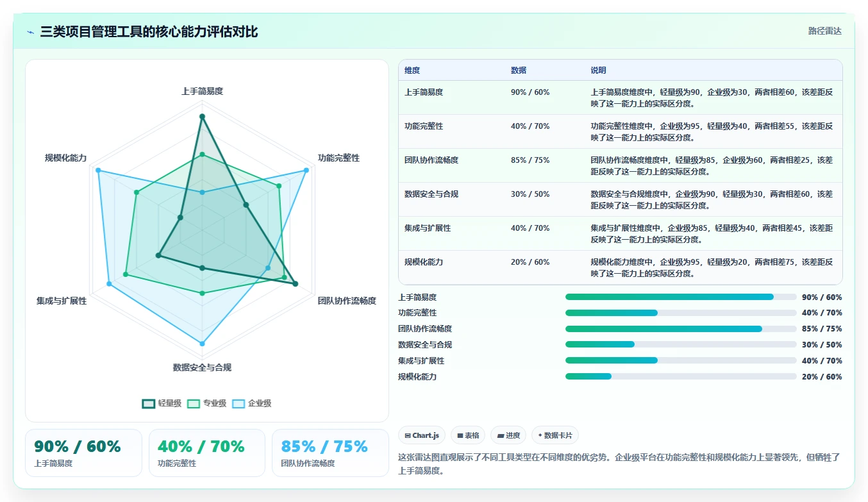Click 轻量级 data point on 上手简易度 axis
Screen dimensions: 868x502
click(x=202, y=117)
